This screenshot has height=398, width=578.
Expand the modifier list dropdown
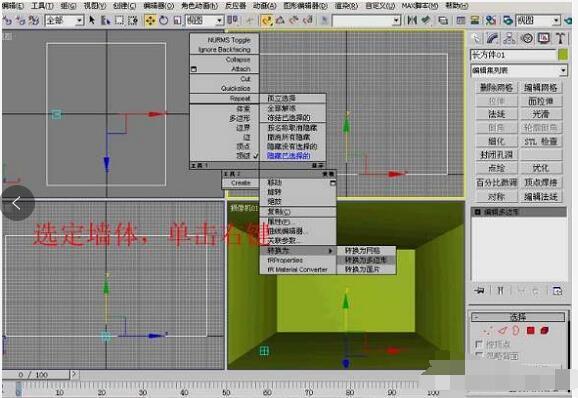coord(519,70)
